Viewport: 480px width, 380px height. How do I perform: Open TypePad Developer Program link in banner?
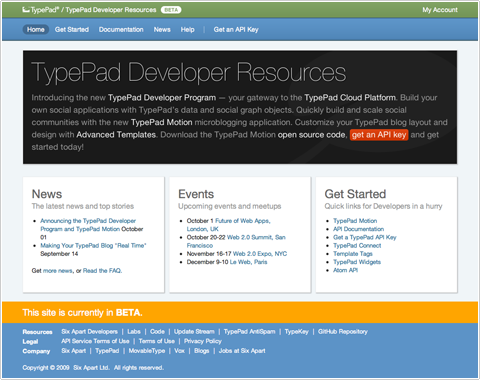click(162, 98)
